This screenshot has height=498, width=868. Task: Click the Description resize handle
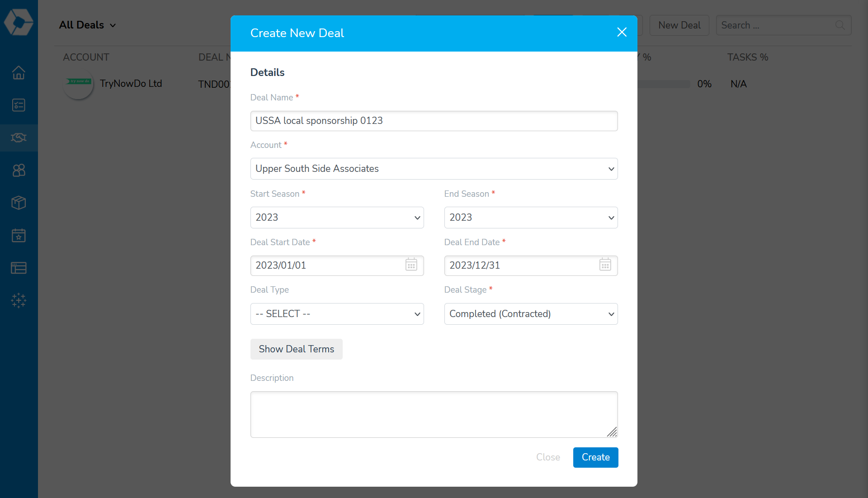[x=612, y=432]
